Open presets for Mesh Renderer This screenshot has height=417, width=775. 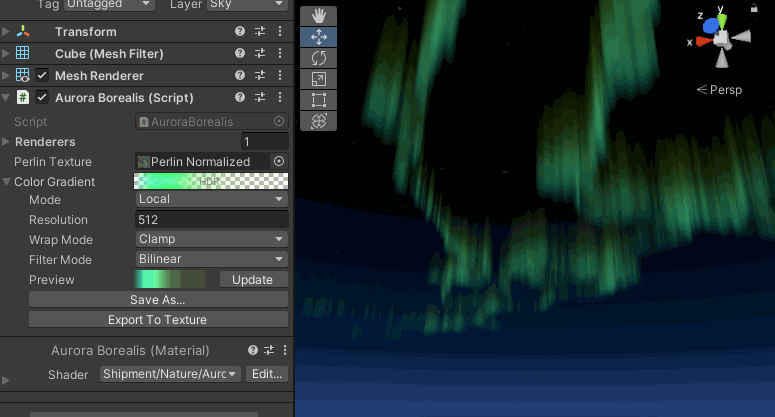tap(260, 75)
